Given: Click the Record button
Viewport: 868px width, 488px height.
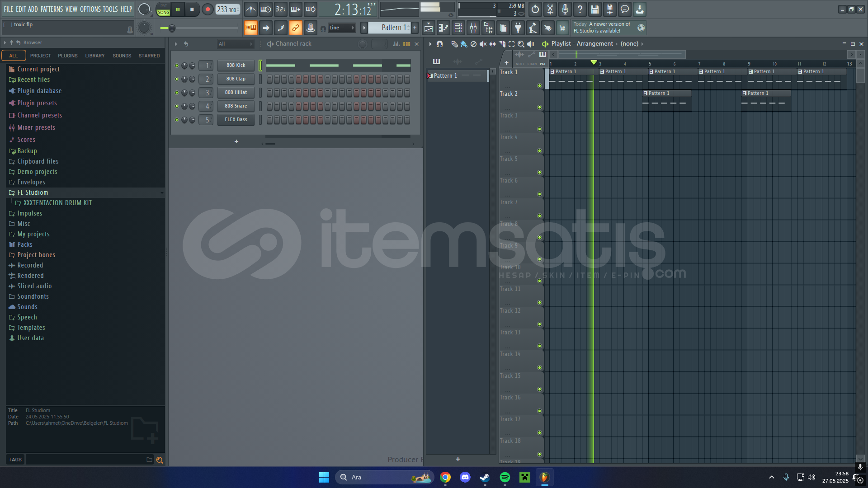Looking at the screenshot, I should point(208,9).
